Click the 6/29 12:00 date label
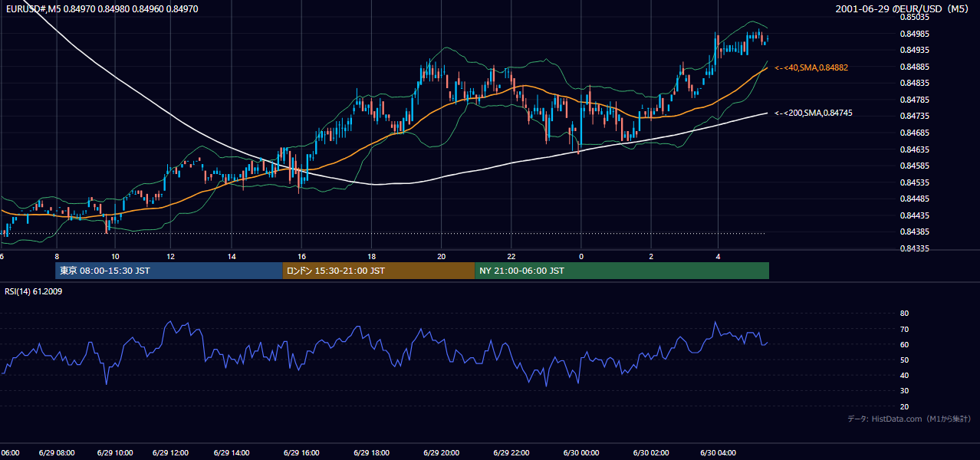The height and width of the screenshot is (460, 980). pyautogui.click(x=171, y=452)
